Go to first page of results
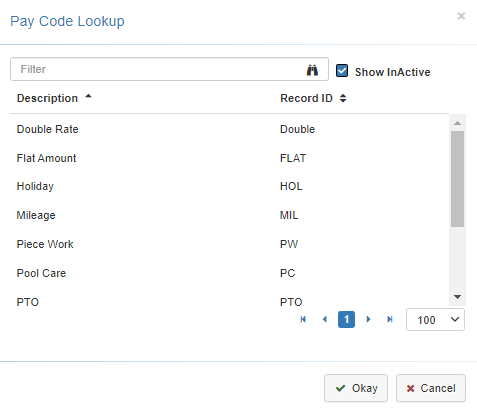477x413 pixels. [x=303, y=319]
